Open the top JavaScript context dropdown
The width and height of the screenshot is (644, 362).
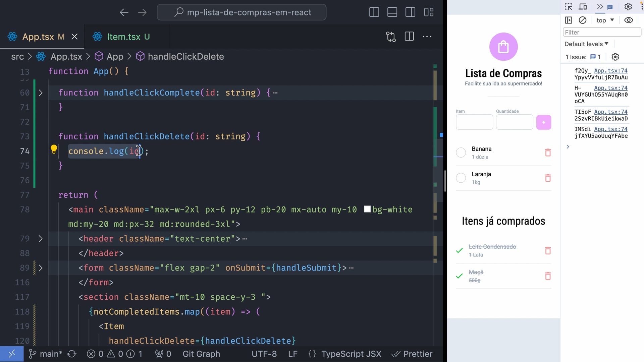(605, 20)
